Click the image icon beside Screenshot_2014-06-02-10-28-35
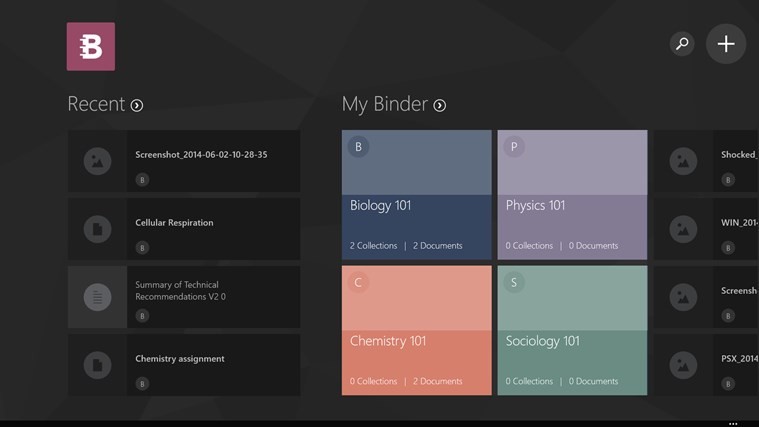The image size is (759, 427). [x=97, y=162]
